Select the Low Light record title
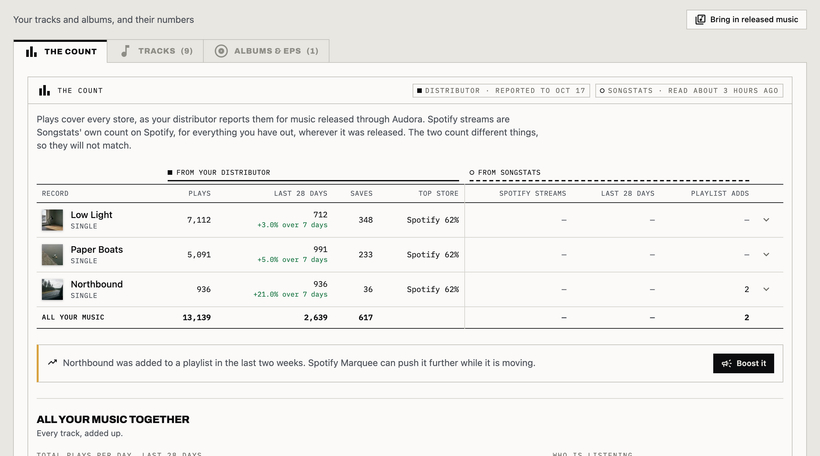This screenshot has width=820, height=456. pyautogui.click(x=92, y=215)
